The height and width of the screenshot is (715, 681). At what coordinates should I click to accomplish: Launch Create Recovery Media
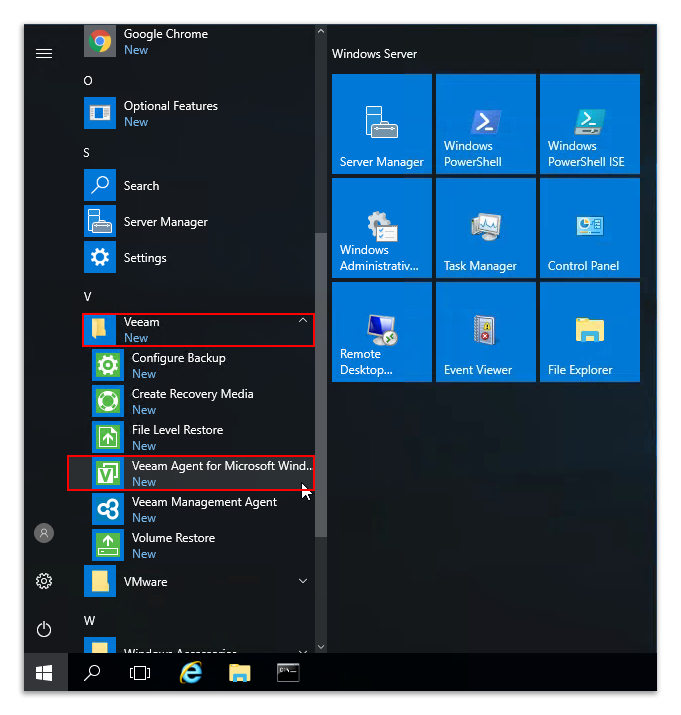tap(192, 401)
